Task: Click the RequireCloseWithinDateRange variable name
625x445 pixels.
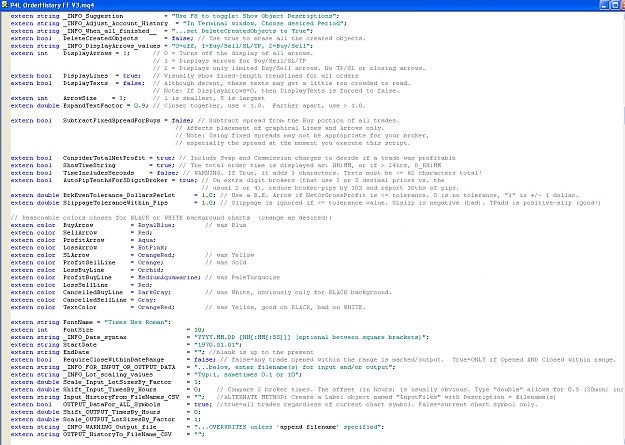Action: point(114,360)
